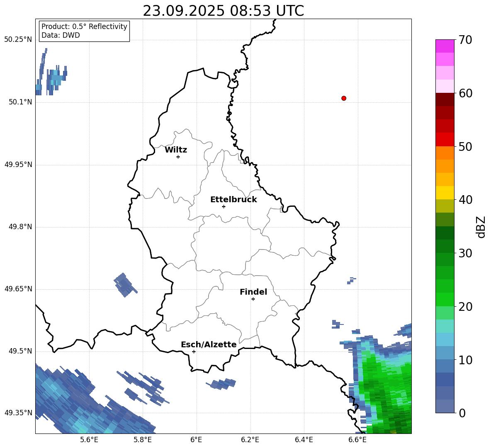
Task: Click the 6°E longitude label
Action: (196, 440)
